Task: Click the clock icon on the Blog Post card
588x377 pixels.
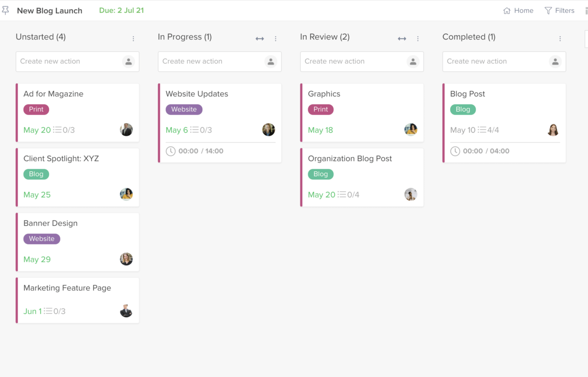Action: click(456, 151)
